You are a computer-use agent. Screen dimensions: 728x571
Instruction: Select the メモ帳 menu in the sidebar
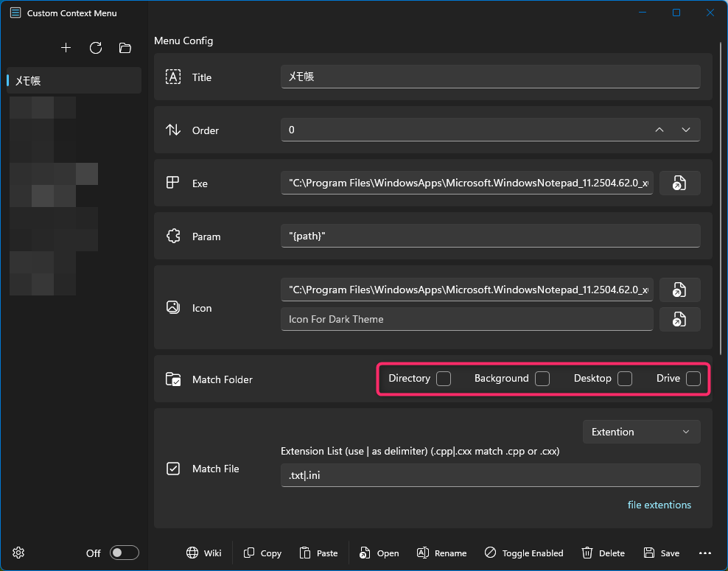pyautogui.click(x=74, y=80)
